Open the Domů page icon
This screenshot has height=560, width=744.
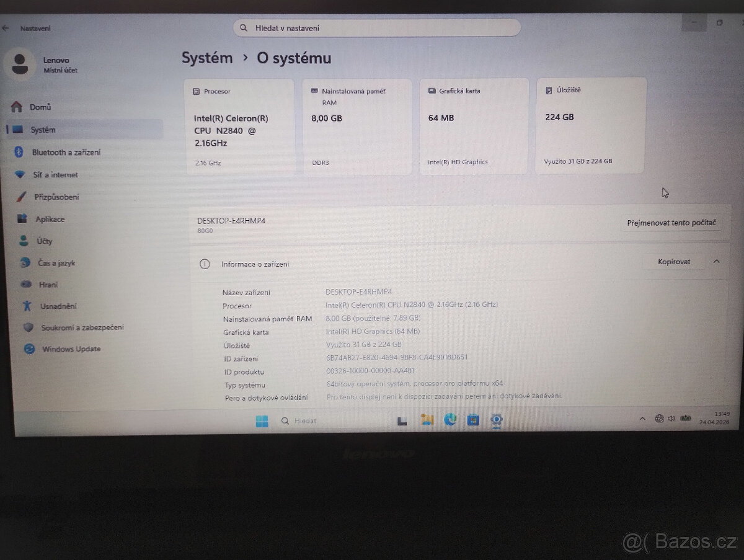click(x=16, y=107)
